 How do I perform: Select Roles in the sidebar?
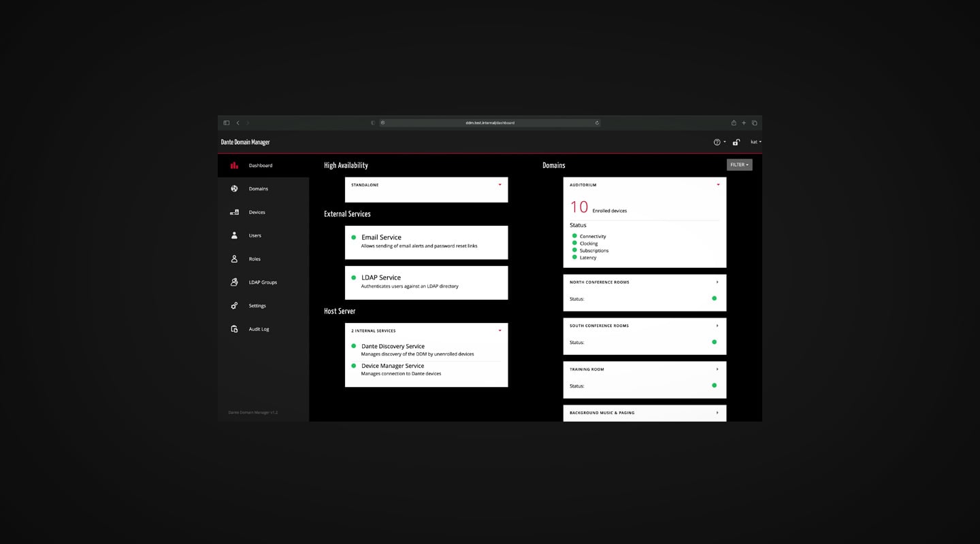[263, 259]
